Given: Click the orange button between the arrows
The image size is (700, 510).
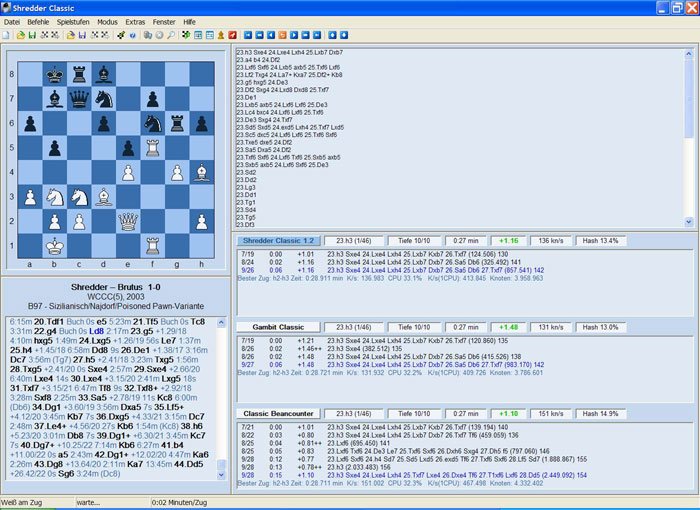Looking at the screenshot, I should (282, 35).
